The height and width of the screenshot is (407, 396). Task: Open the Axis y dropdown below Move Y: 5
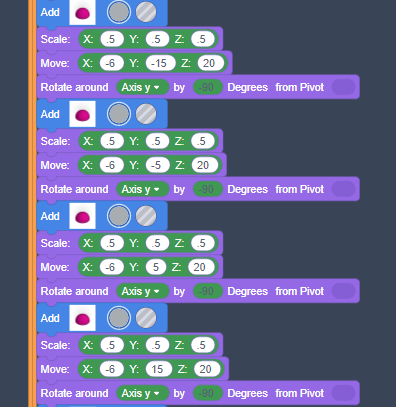[143, 291]
